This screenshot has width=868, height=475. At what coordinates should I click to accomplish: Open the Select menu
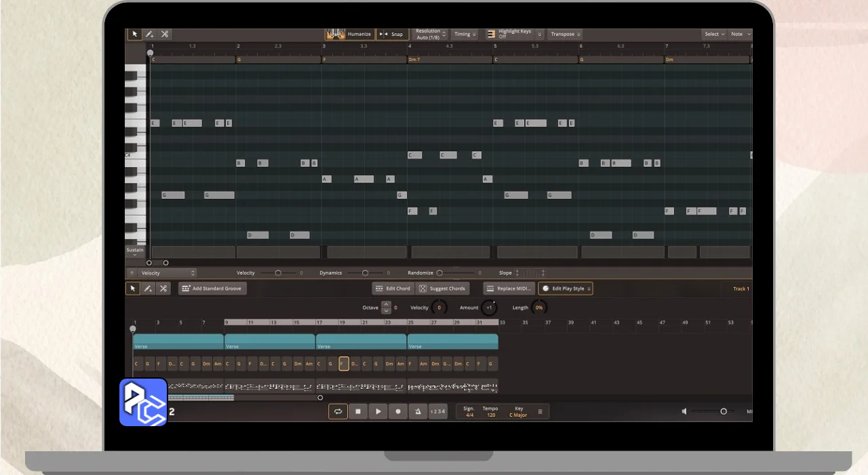pyautogui.click(x=713, y=34)
